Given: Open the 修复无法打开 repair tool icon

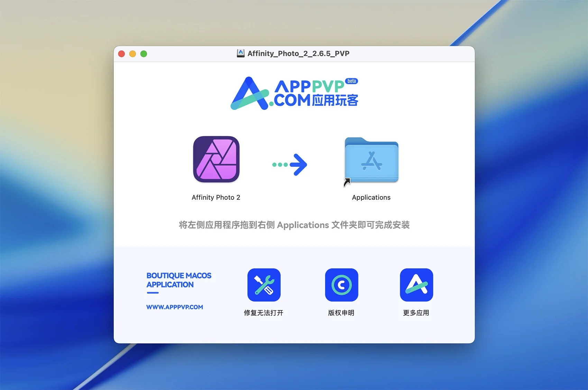Looking at the screenshot, I should point(264,285).
